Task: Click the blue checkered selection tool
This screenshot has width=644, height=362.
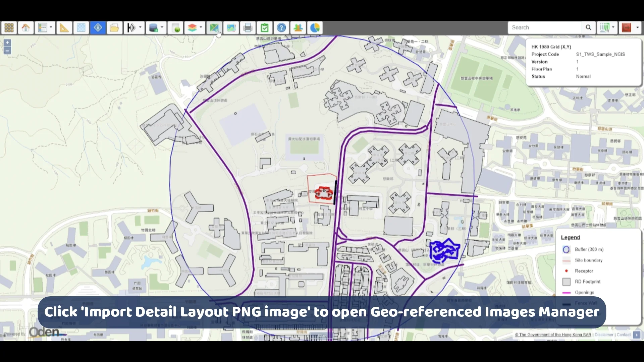Action: click(x=81, y=28)
